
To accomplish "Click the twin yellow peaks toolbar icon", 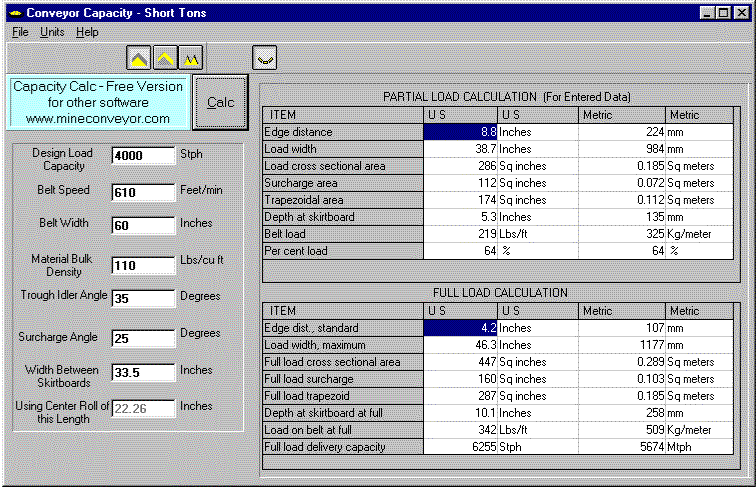I will [x=191, y=57].
